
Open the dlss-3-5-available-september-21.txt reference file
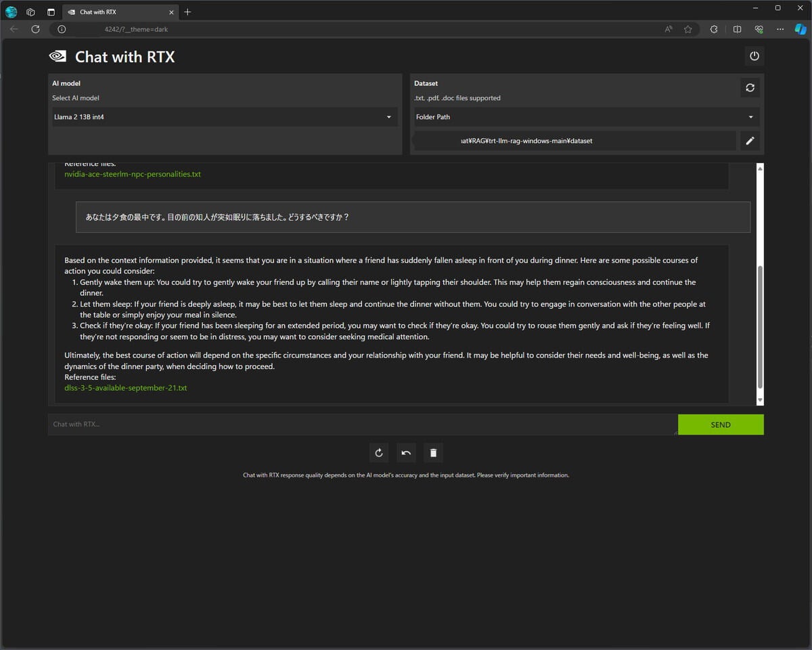[x=126, y=387]
